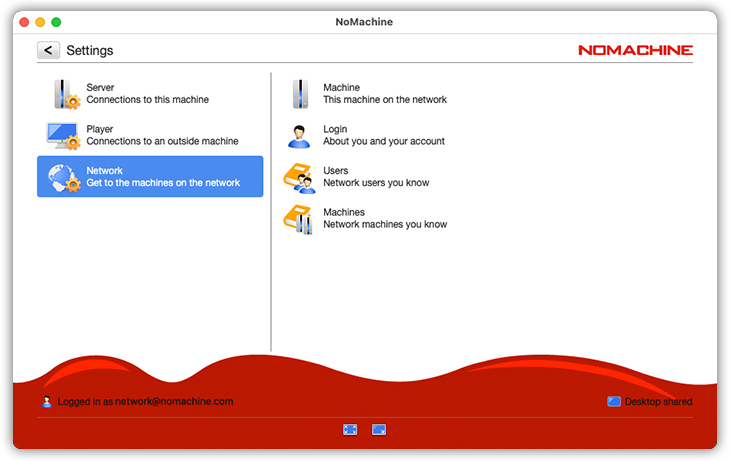
Task: Click the fullscreen icon in bottom bar
Action: click(350, 429)
